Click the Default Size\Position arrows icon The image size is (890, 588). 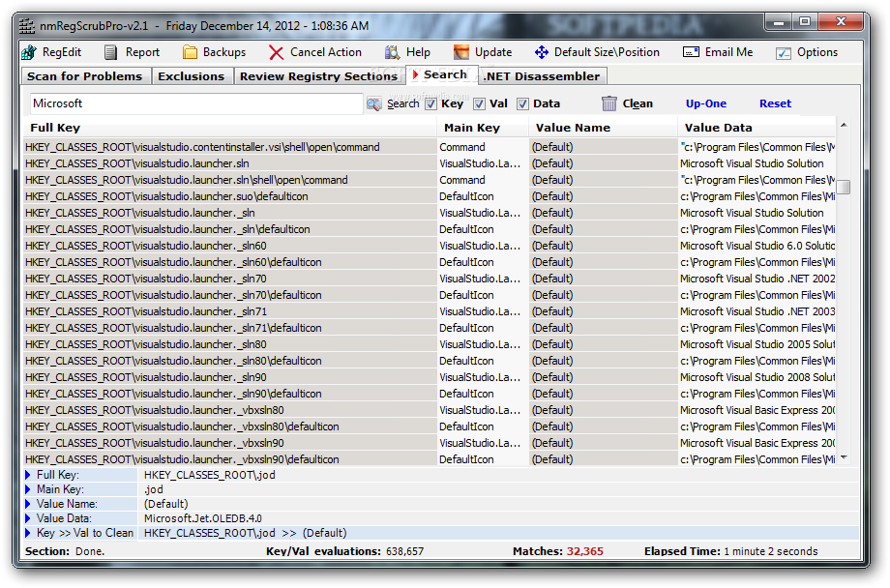coord(542,53)
